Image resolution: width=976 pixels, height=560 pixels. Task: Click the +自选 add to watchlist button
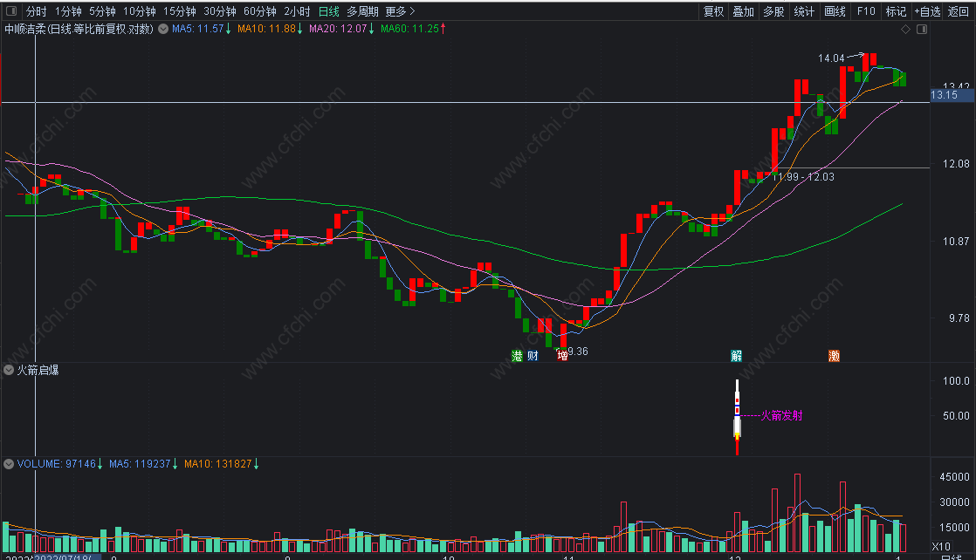pyautogui.click(x=927, y=11)
